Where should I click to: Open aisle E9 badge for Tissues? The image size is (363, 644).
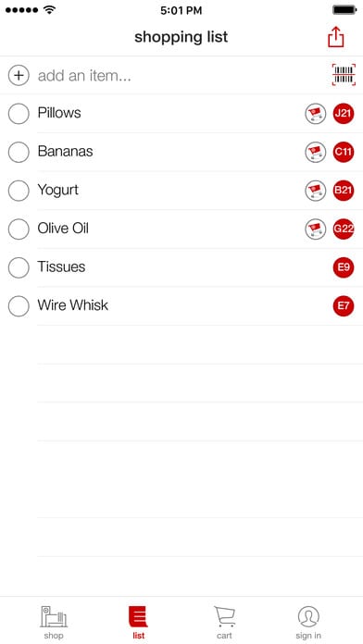point(344,267)
